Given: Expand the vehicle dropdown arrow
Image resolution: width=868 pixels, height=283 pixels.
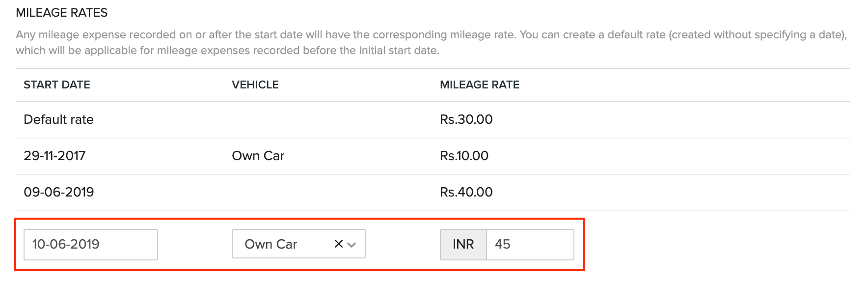Looking at the screenshot, I should pos(352,244).
